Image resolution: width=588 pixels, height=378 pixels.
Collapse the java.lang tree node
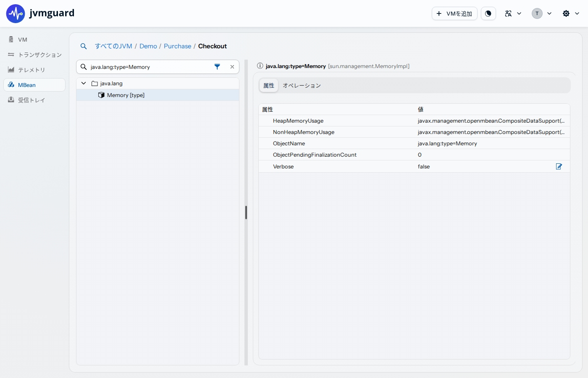84,83
